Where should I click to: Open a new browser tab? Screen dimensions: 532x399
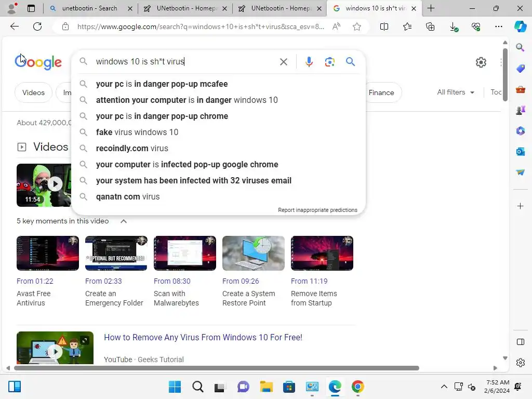click(431, 8)
